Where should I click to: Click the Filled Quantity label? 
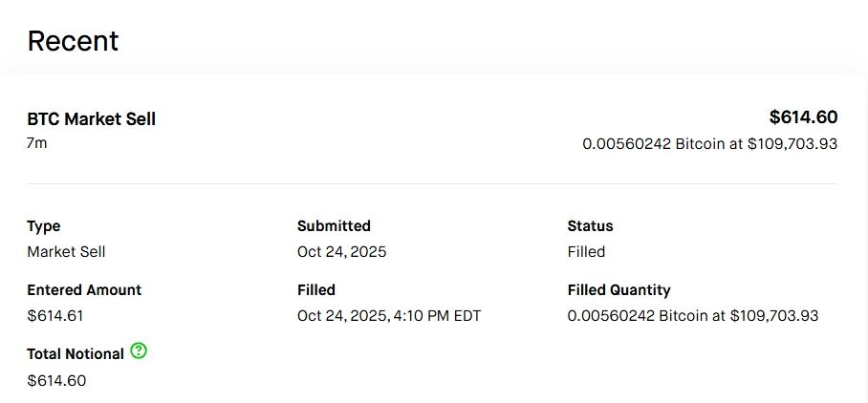click(x=618, y=290)
